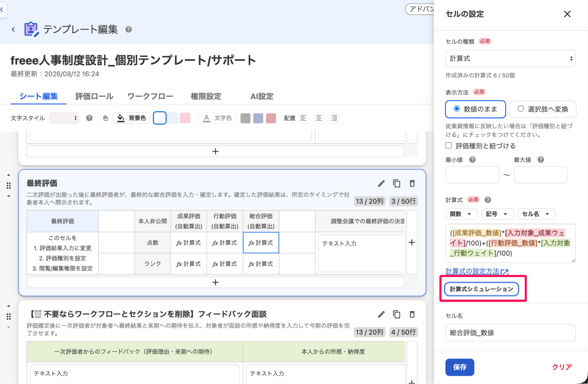Expand the 記号 dropdown
The image size is (588, 384).
click(497, 214)
